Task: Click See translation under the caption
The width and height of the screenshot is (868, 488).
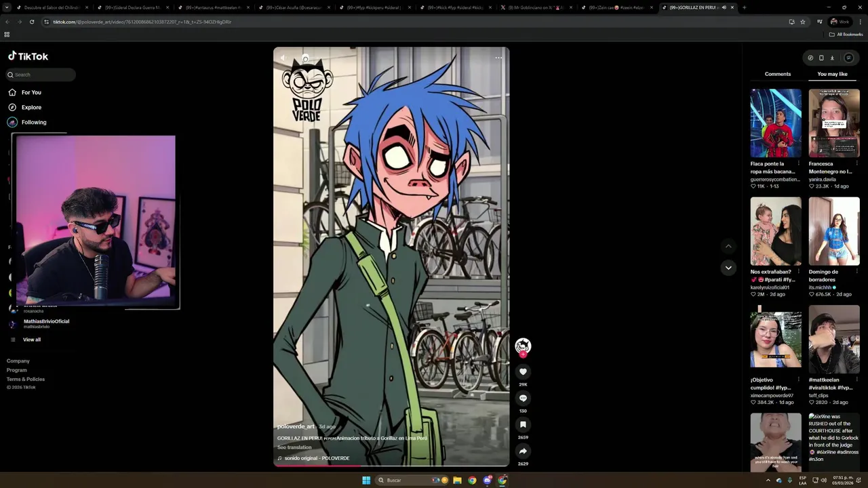Action: point(294,447)
